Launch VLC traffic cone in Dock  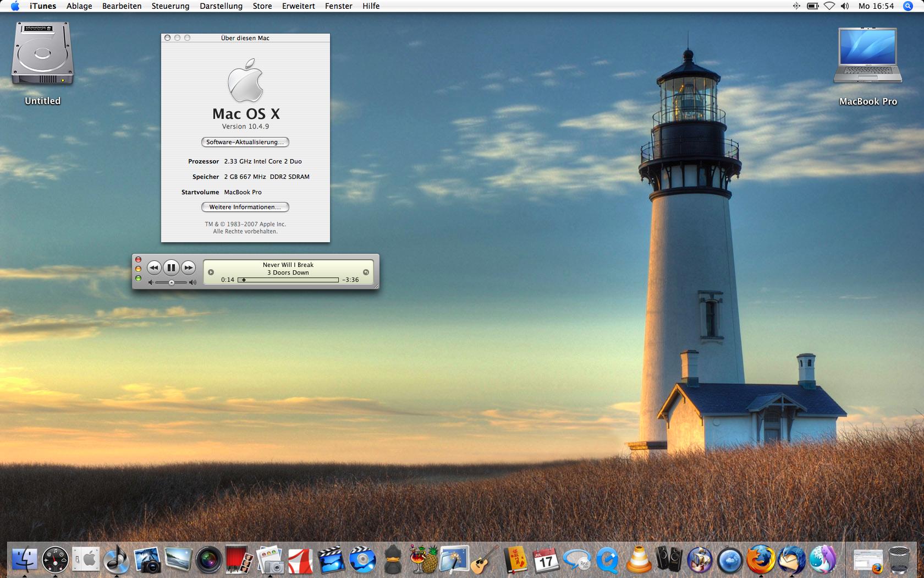(639, 560)
